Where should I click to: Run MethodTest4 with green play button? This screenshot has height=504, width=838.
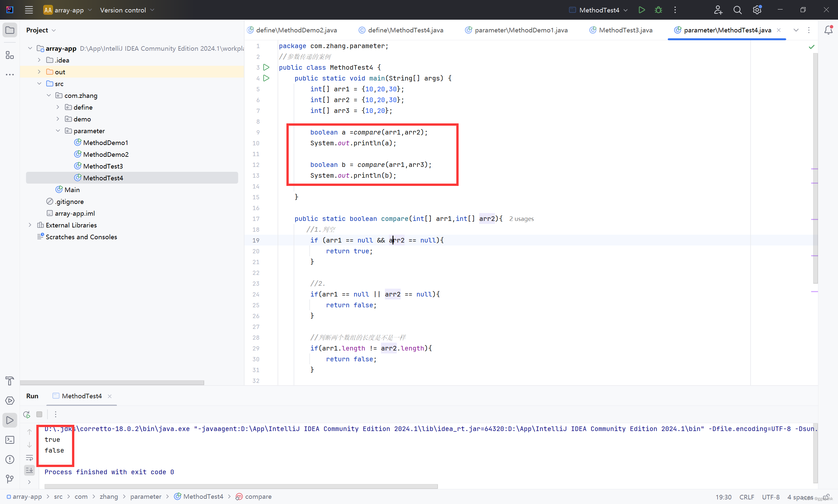pyautogui.click(x=641, y=10)
